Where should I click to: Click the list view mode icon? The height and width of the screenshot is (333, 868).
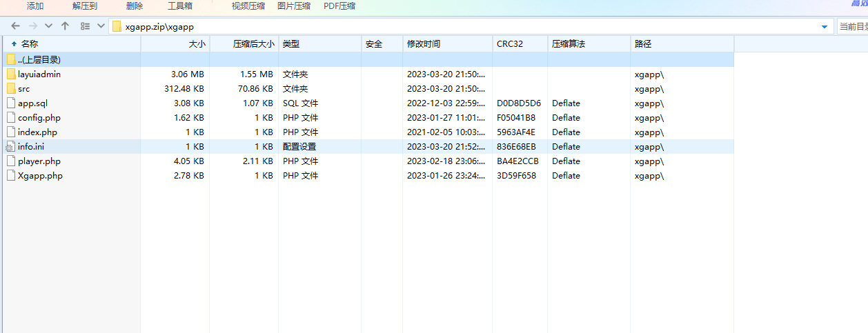85,26
